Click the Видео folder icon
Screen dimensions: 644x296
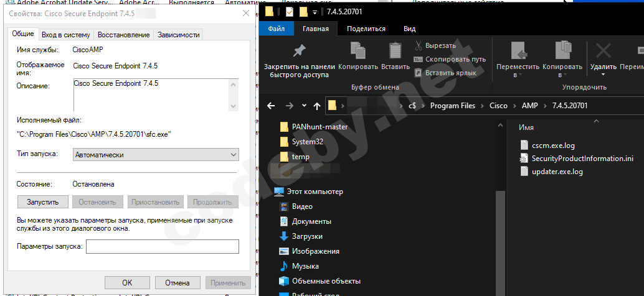284,206
